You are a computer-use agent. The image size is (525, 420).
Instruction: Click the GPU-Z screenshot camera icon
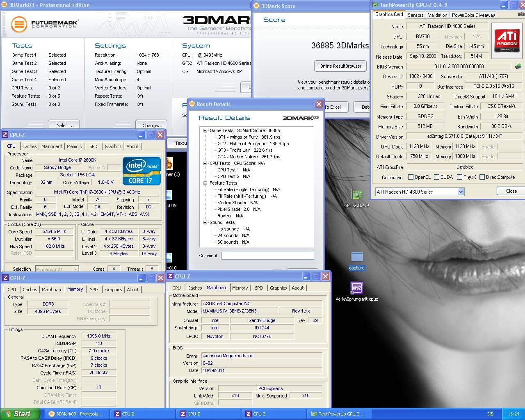pyautogui.click(x=521, y=14)
